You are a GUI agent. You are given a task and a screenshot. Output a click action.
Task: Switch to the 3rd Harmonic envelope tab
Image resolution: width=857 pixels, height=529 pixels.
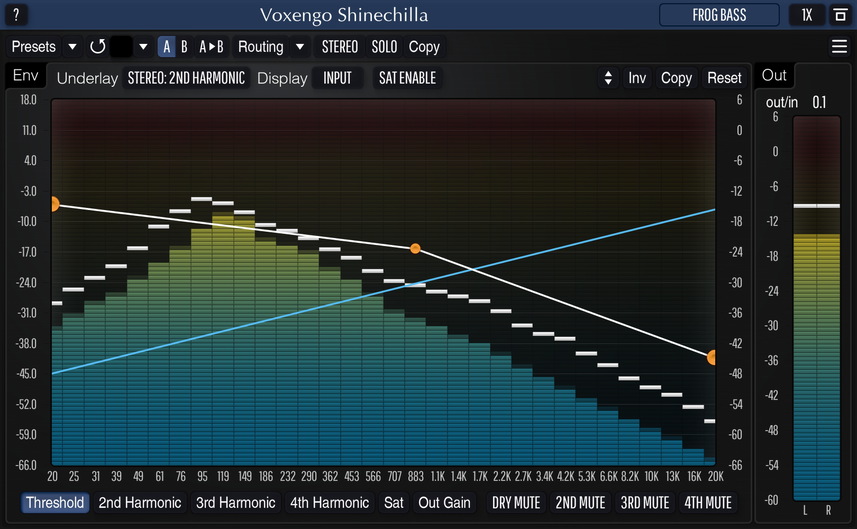pyautogui.click(x=235, y=503)
